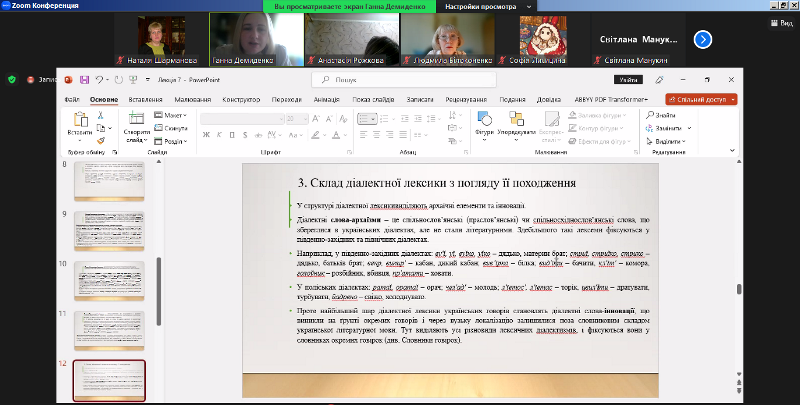
Task: Switch to the Вставлення ribbon tab
Action: pos(146,99)
